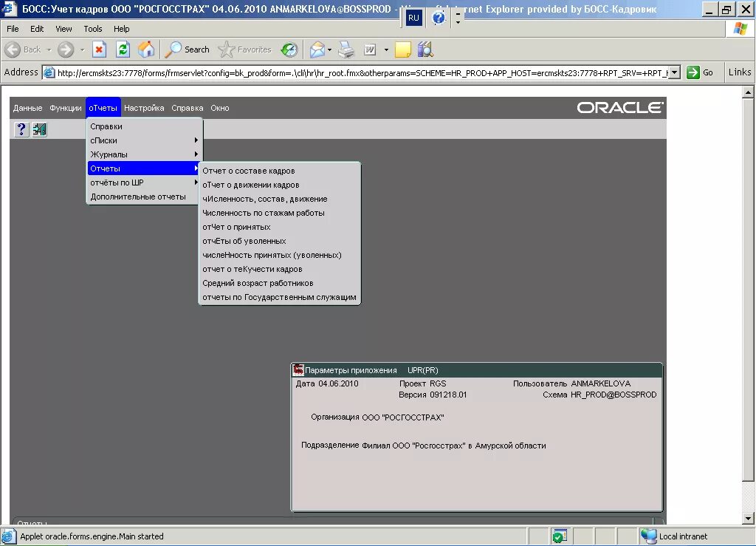756x546 pixels.
Task: Open the Tools menu
Action: (92, 29)
